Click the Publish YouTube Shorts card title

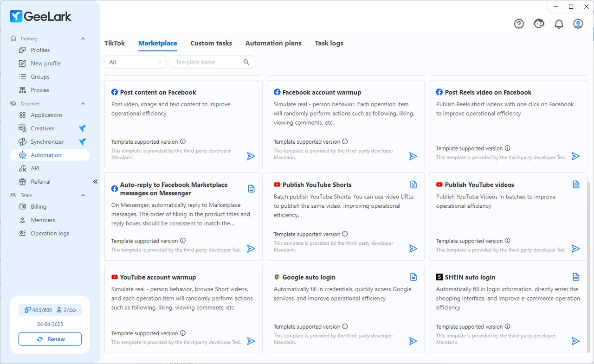317,185
